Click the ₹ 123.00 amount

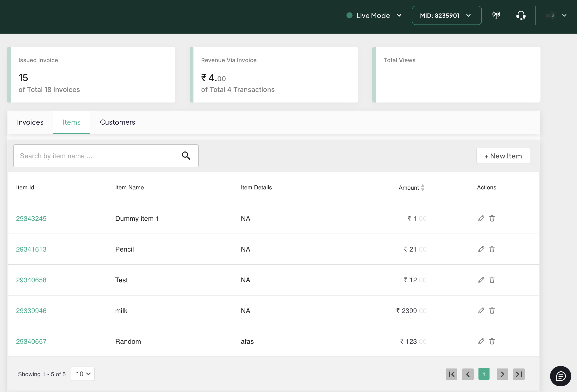413,341
